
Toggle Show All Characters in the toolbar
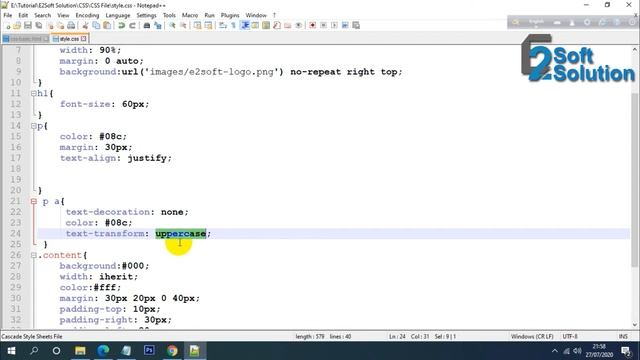tap(233, 25)
